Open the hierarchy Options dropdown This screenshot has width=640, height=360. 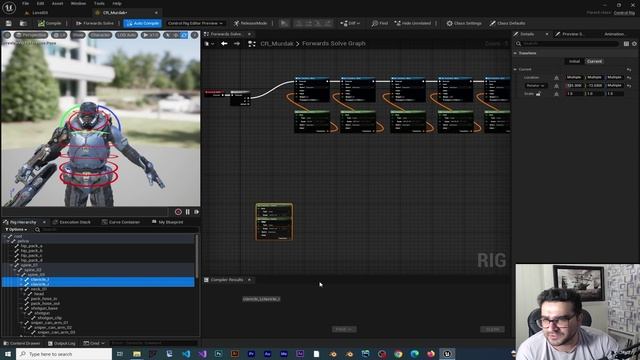[16, 229]
